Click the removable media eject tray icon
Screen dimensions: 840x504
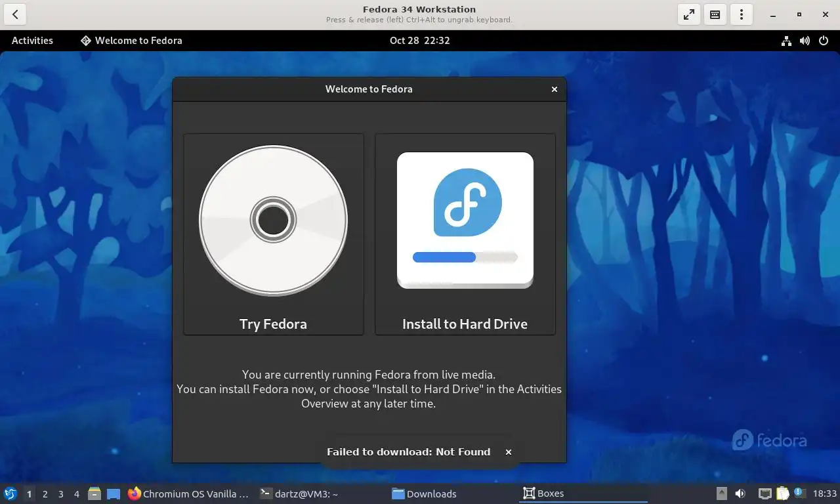click(722, 493)
